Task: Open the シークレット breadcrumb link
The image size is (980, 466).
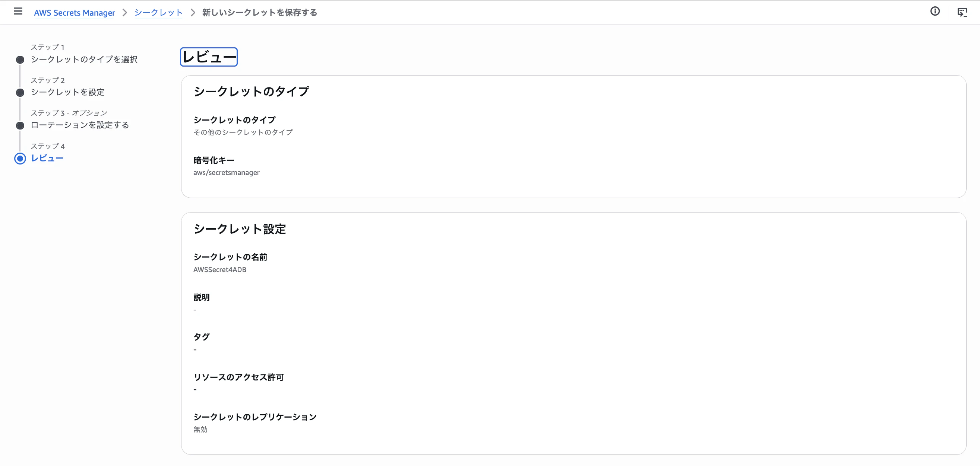Action: click(x=158, y=13)
